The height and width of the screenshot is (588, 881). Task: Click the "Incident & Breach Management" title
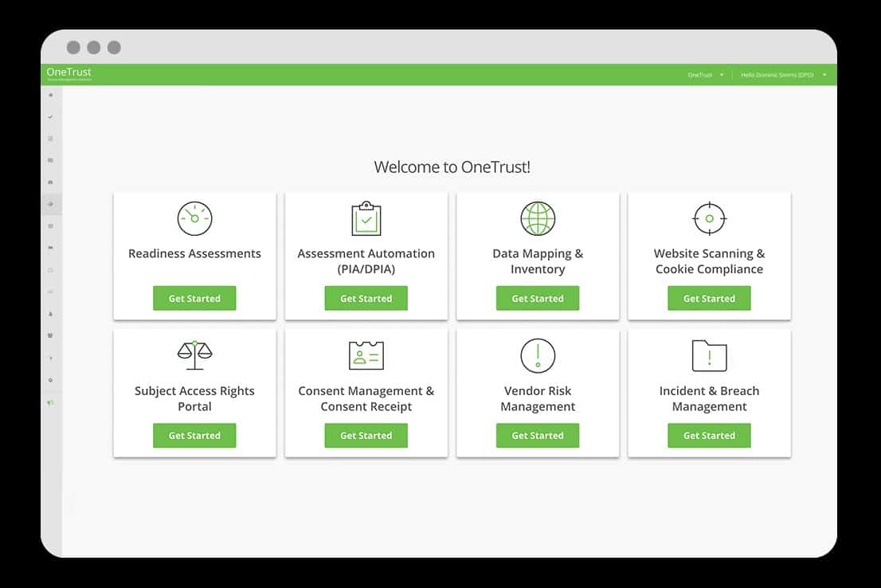(709, 398)
